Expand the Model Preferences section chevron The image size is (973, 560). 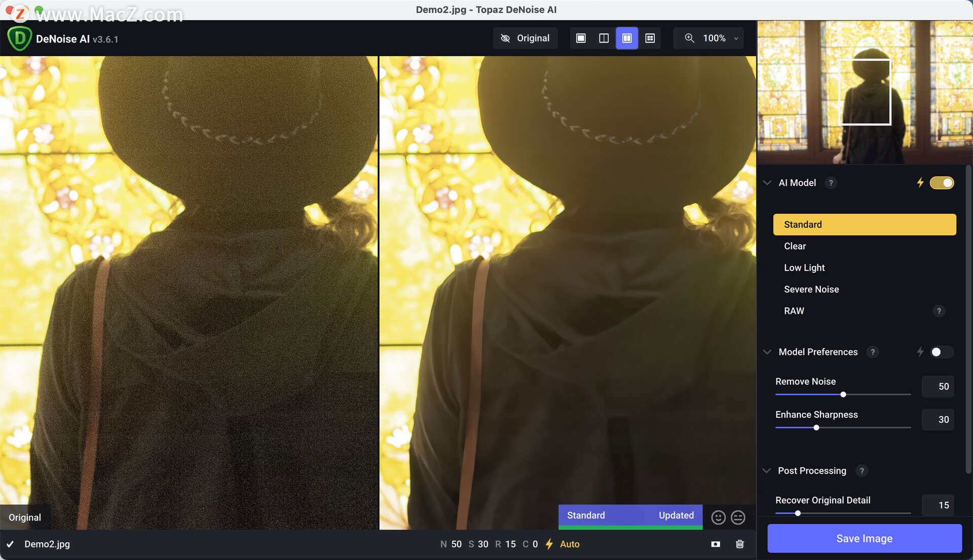coord(768,352)
